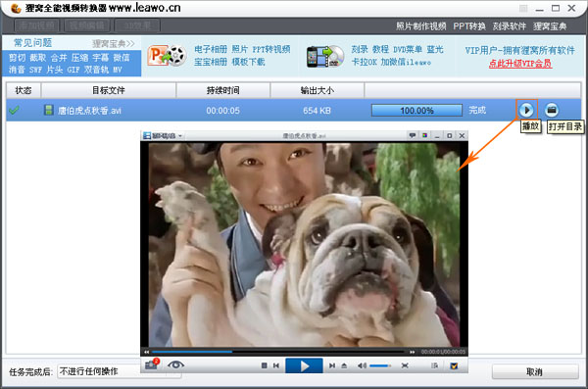Mute the player volume speaker icon

362,365
